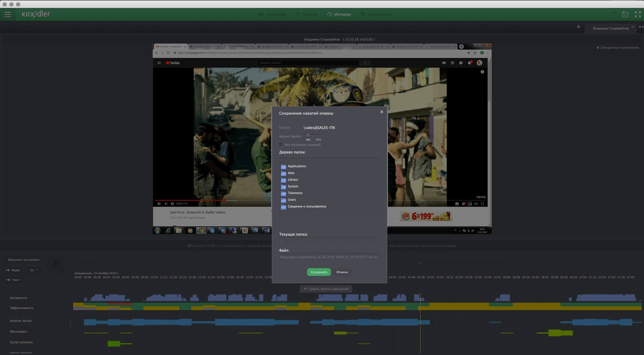The width and height of the screenshot is (644, 355).
Task: Click the YouTube account avatar K
Action: [480, 63]
